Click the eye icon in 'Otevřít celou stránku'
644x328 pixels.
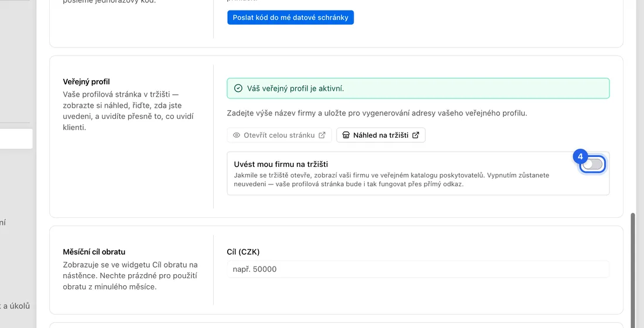pos(237,135)
